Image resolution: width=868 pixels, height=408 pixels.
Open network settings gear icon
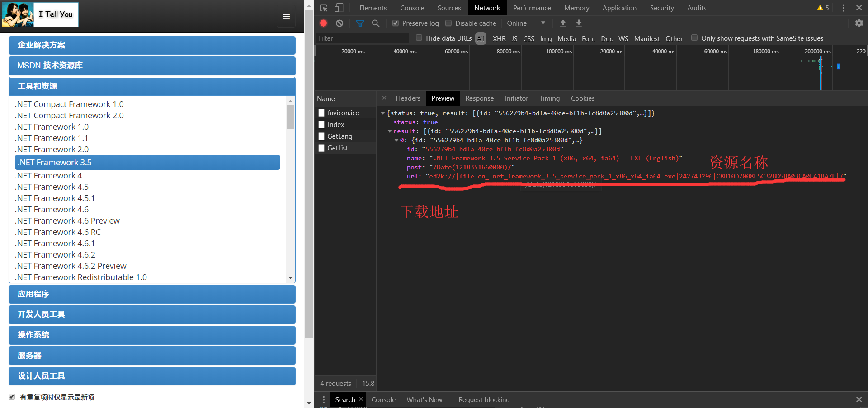coord(859,23)
